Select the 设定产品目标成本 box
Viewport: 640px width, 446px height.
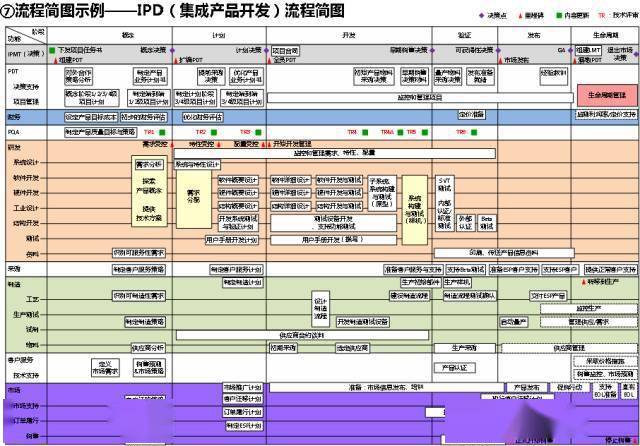click(91, 117)
